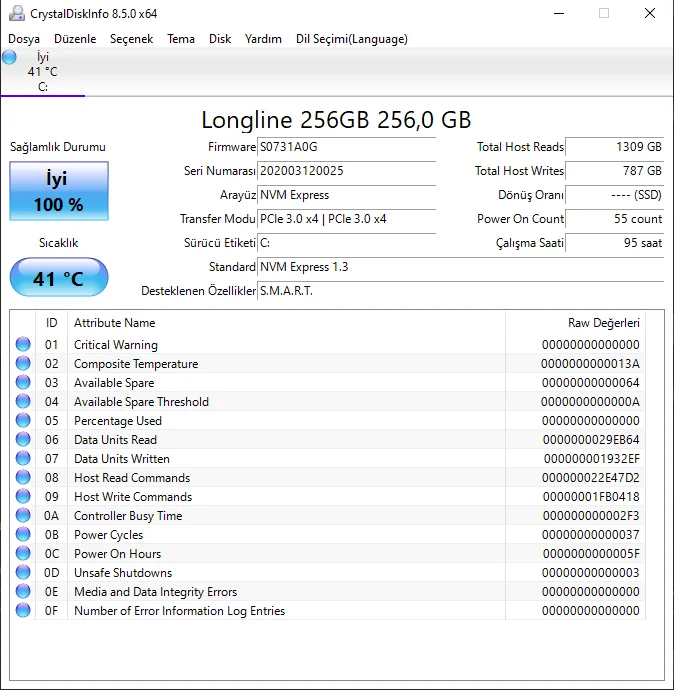
Task: Open the Yardım menu
Action: tap(263, 39)
